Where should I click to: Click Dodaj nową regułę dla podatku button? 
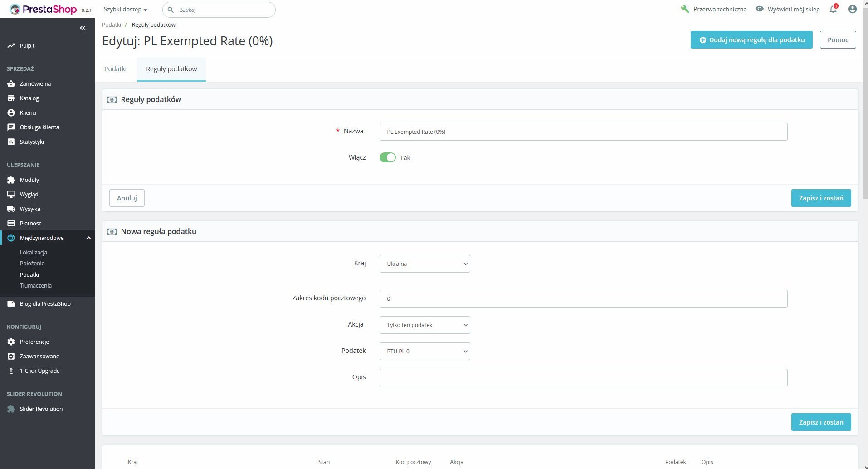[x=751, y=40]
